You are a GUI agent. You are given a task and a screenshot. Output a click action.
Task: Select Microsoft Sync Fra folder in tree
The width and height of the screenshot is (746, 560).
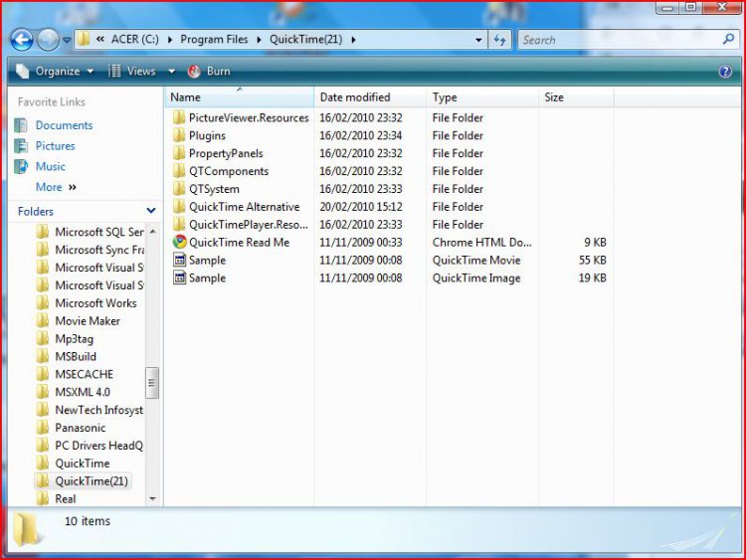(x=99, y=250)
